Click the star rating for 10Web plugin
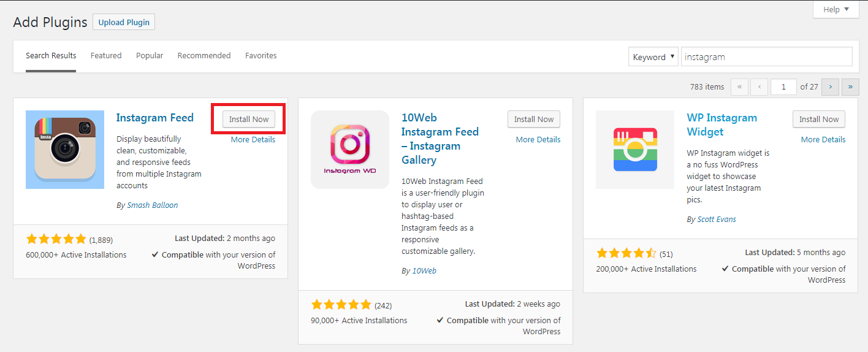This screenshot has width=868, height=352. click(x=341, y=305)
